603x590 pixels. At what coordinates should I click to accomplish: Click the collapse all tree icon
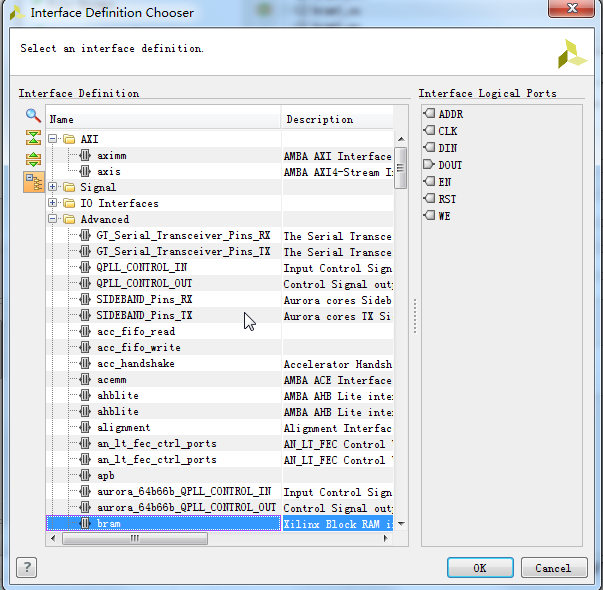33,137
